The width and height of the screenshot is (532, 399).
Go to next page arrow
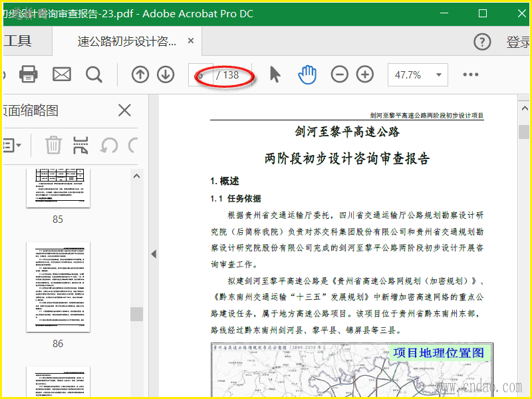coord(166,74)
